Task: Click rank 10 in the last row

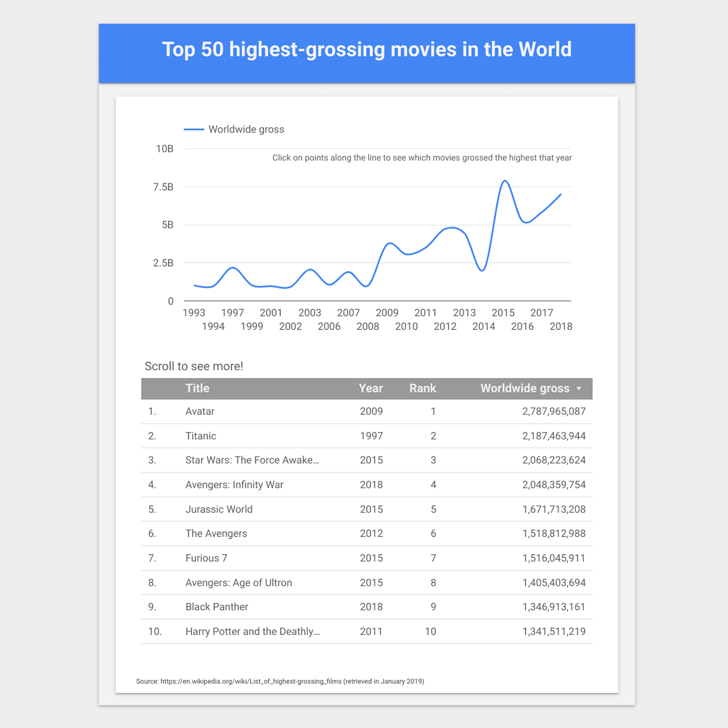Action: [x=430, y=631]
